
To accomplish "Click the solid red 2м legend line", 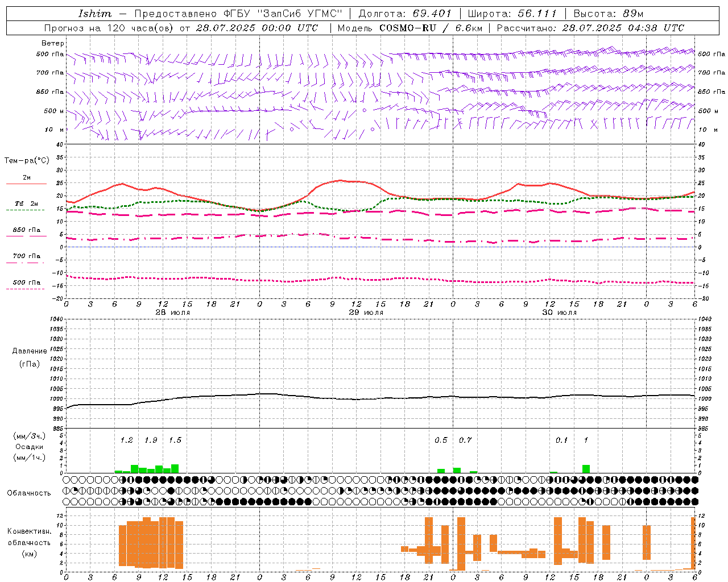I will (26, 184).
